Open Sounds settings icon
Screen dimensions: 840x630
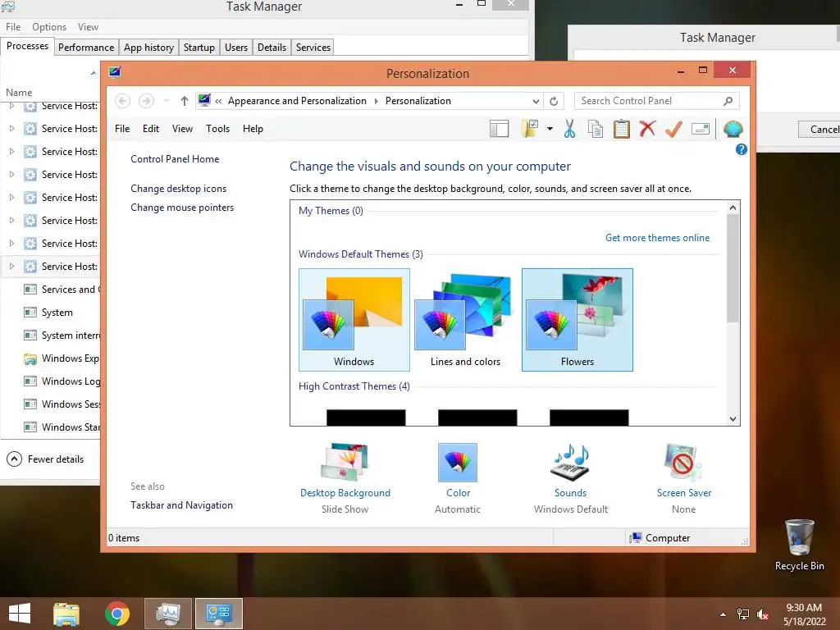[x=571, y=463]
